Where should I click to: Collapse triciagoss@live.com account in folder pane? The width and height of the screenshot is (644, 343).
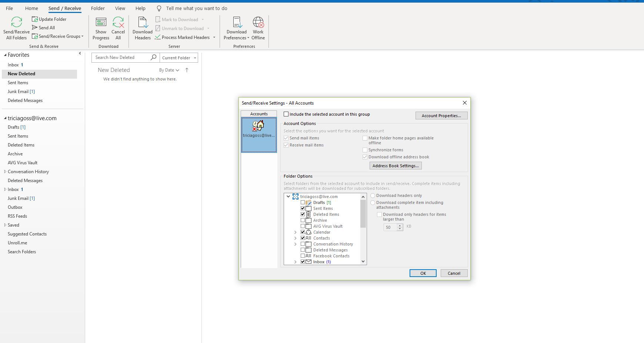5,118
